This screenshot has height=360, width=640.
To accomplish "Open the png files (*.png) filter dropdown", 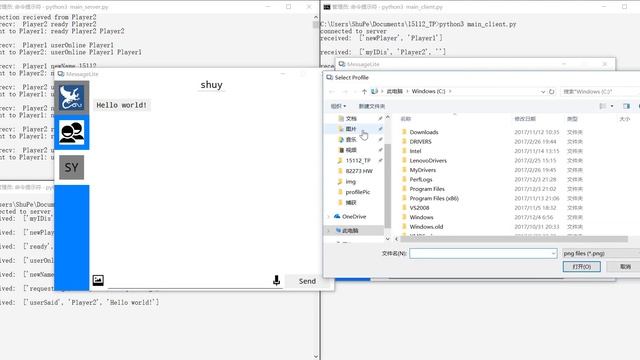I will [x=600, y=253].
